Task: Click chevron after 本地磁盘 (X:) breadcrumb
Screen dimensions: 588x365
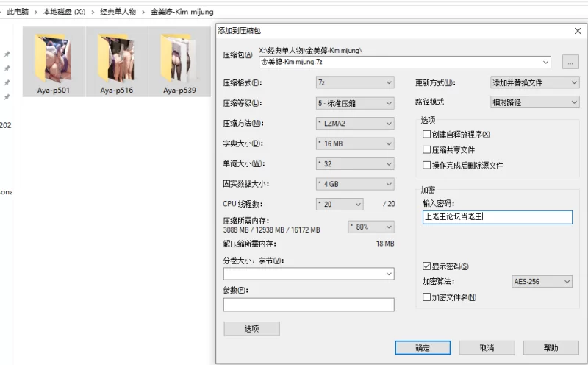Action: [x=93, y=12]
